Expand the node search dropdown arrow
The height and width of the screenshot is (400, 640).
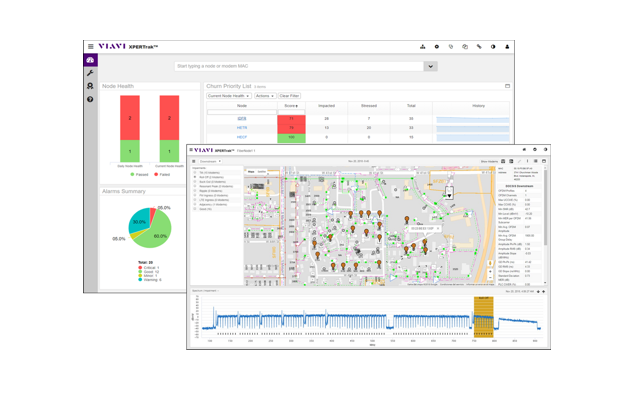pyautogui.click(x=431, y=66)
